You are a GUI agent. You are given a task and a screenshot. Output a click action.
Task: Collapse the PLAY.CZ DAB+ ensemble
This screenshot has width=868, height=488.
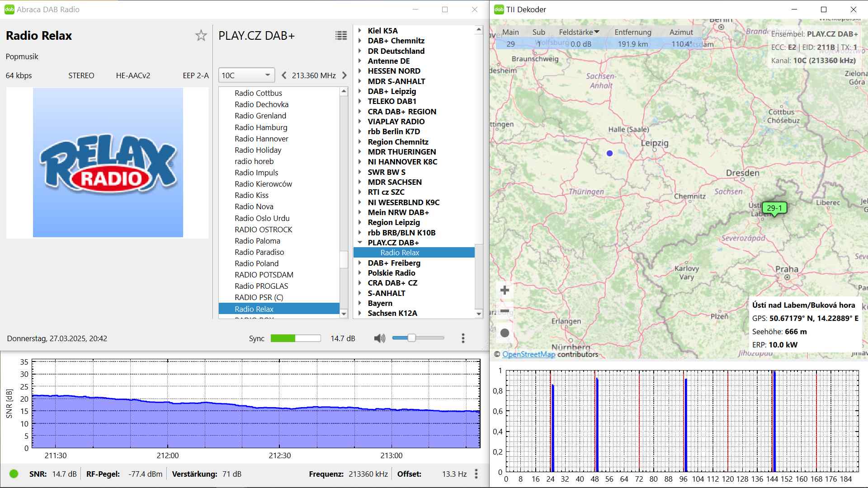coord(360,243)
